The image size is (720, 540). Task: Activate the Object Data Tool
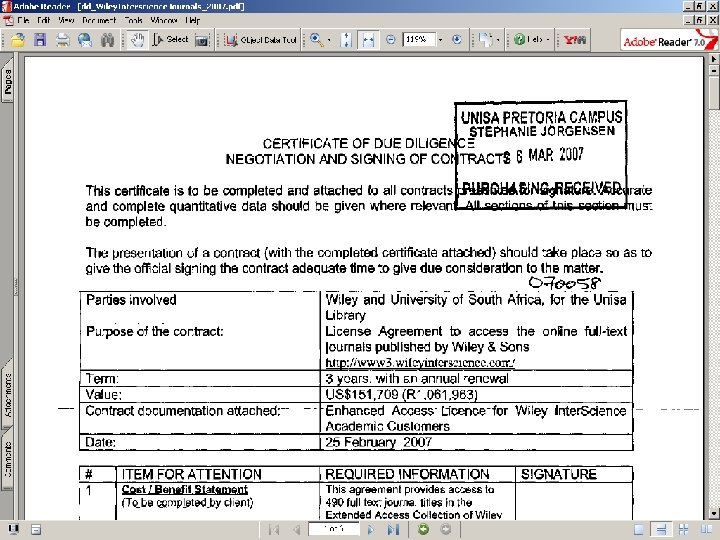click(x=260, y=40)
